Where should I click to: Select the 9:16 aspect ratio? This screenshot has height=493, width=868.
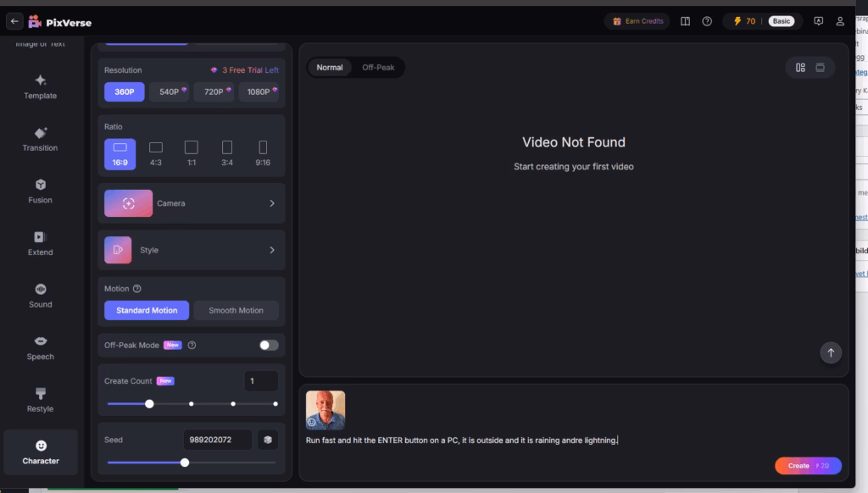(x=263, y=153)
